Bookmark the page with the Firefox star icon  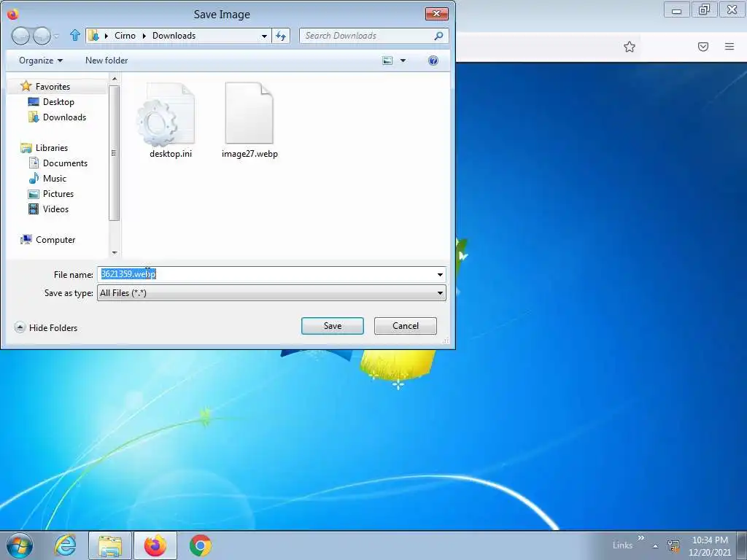click(x=630, y=47)
